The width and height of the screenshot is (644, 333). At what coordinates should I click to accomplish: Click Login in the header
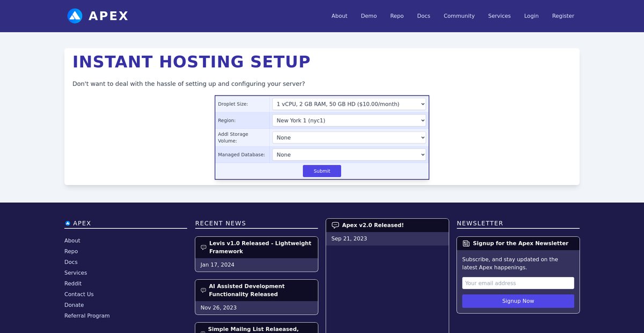coord(531,16)
